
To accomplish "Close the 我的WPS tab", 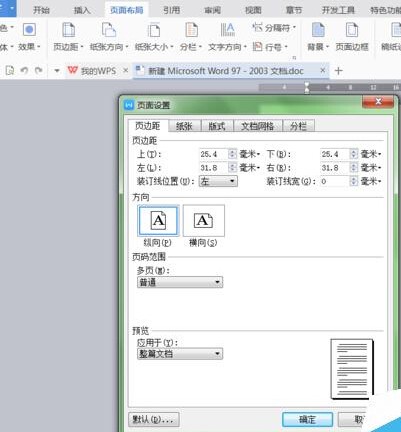I will tap(125, 70).
